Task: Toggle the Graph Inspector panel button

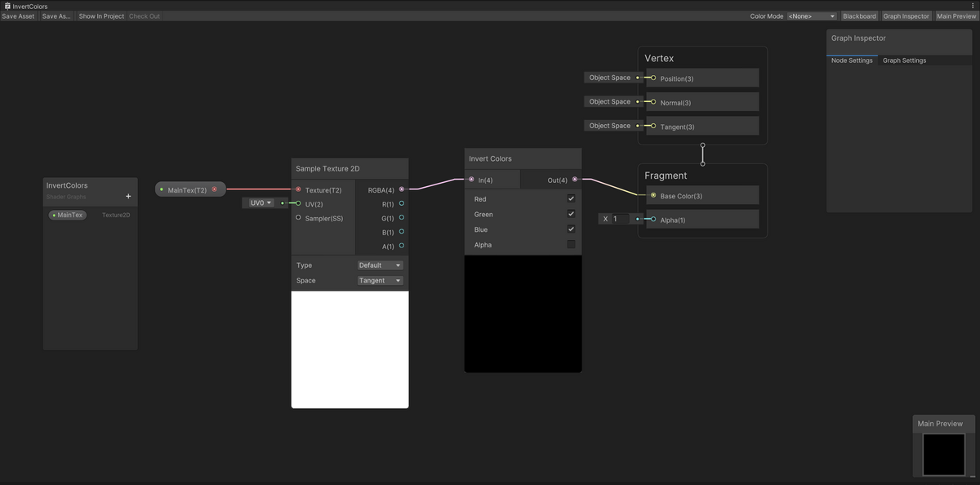Action: click(906, 16)
